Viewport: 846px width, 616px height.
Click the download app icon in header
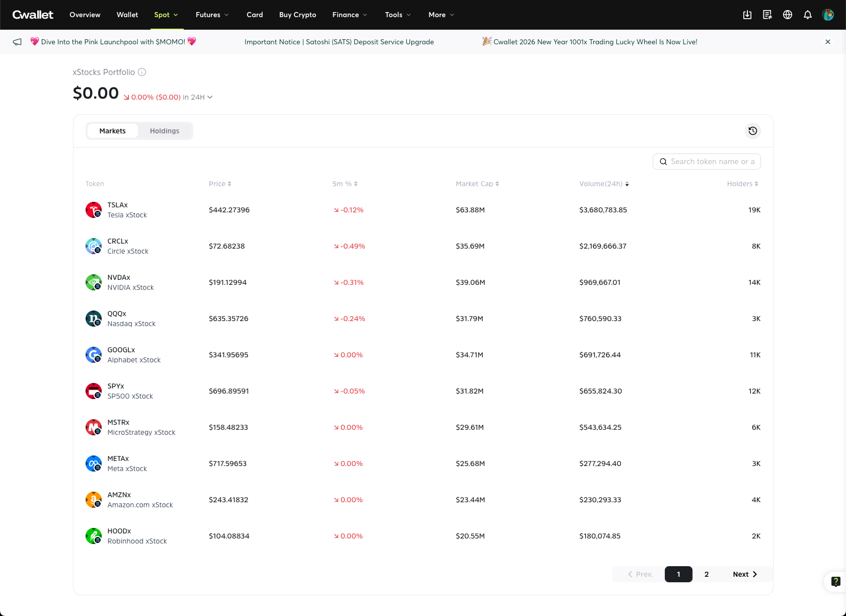point(747,15)
